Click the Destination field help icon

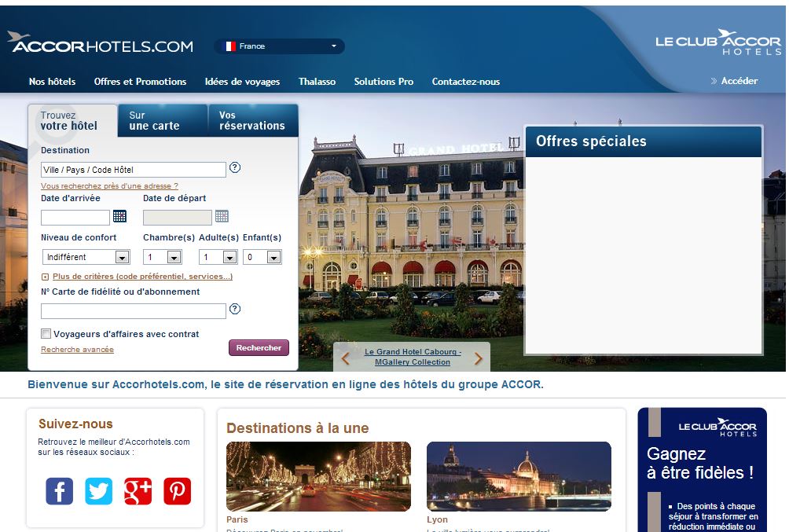(x=235, y=167)
